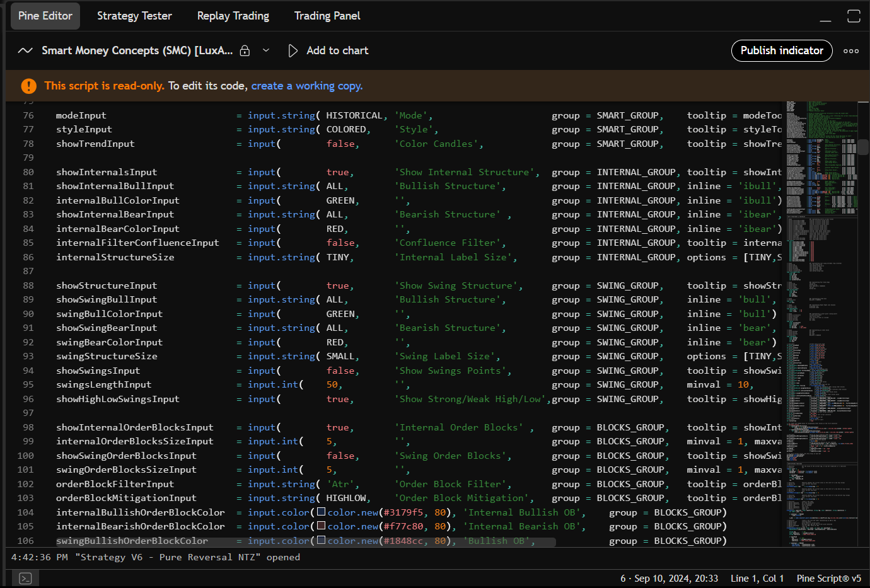
Task: Click the indicator script type icon
Action: [x=25, y=50]
